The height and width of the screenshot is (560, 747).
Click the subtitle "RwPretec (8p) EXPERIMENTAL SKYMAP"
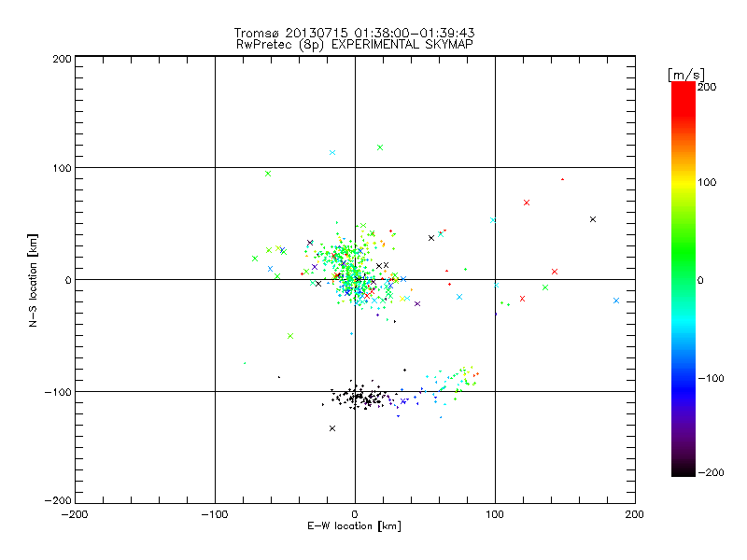[355, 44]
